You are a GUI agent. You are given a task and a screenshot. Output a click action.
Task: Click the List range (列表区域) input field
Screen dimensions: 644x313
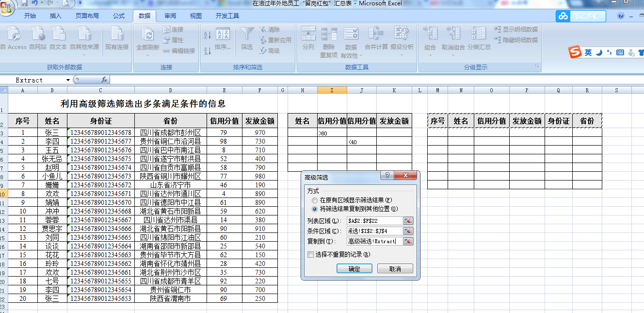375,220
